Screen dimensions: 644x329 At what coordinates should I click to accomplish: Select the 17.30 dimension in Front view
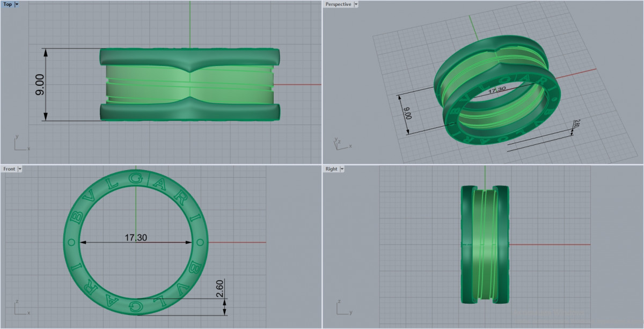pos(136,237)
